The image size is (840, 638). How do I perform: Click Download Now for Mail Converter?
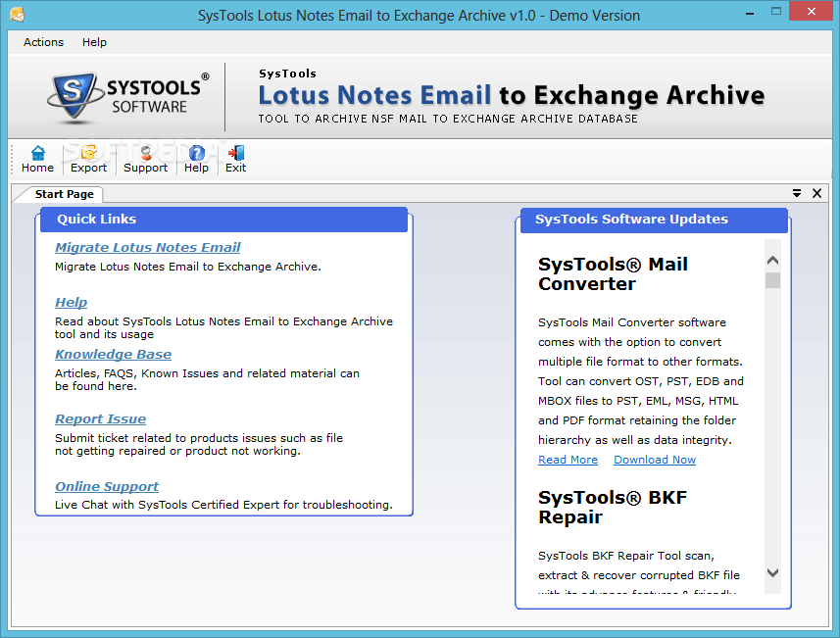click(x=655, y=460)
